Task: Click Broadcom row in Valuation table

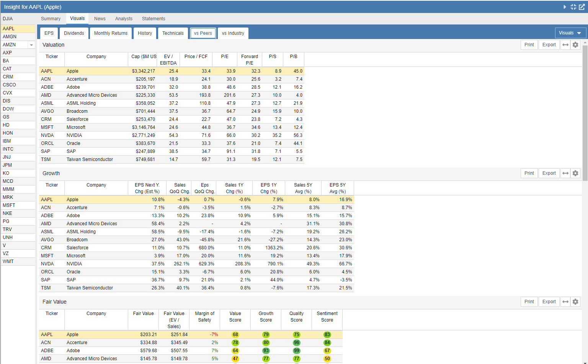Action: [171, 111]
